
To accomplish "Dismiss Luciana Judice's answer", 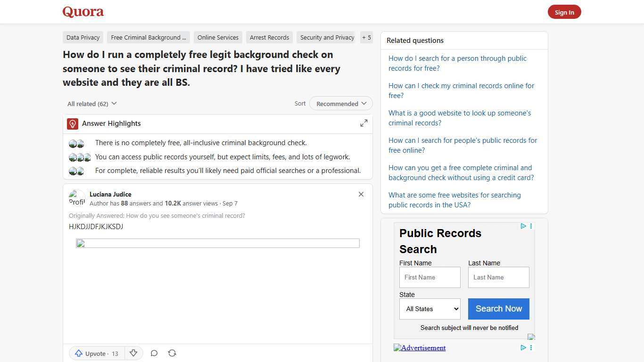I will (x=361, y=194).
